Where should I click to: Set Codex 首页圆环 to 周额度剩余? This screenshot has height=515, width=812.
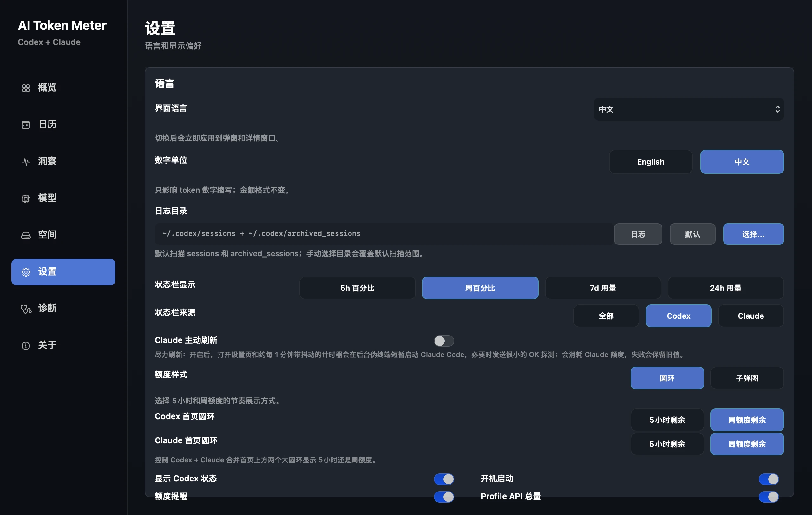[747, 420]
